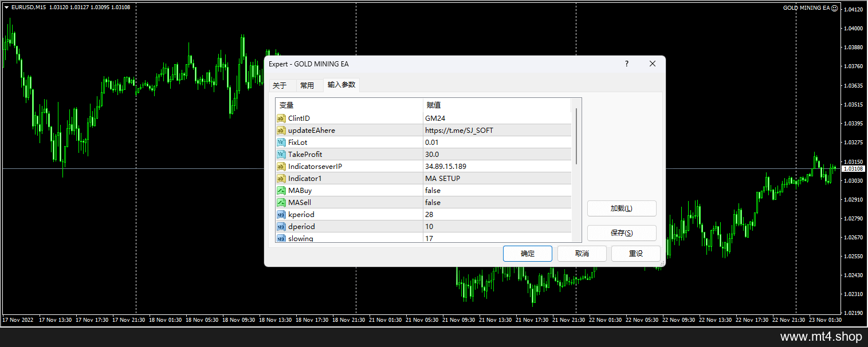Click the string icon beside IndicatorseverIP
This screenshot has height=347, width=868.
281,167
